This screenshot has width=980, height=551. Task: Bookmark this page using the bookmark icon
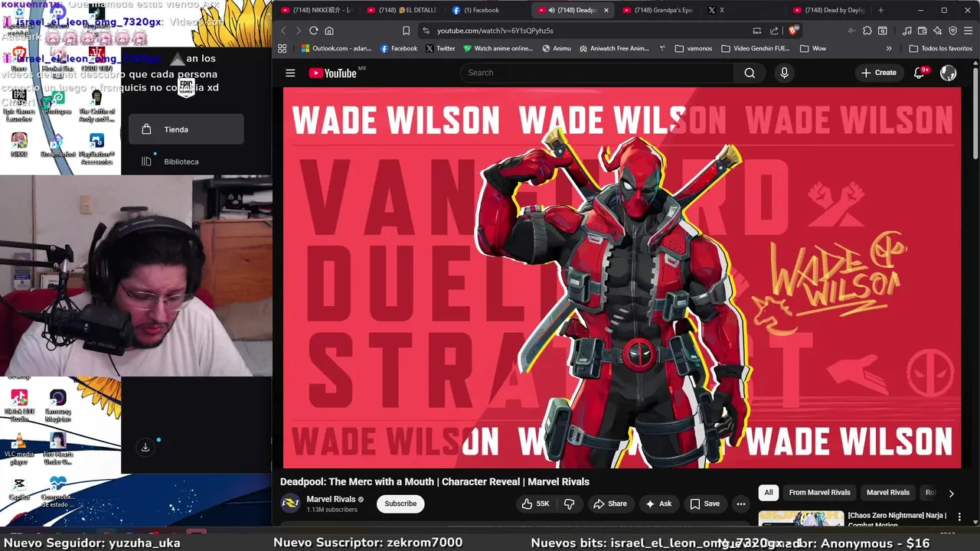[x=406, y=31]
